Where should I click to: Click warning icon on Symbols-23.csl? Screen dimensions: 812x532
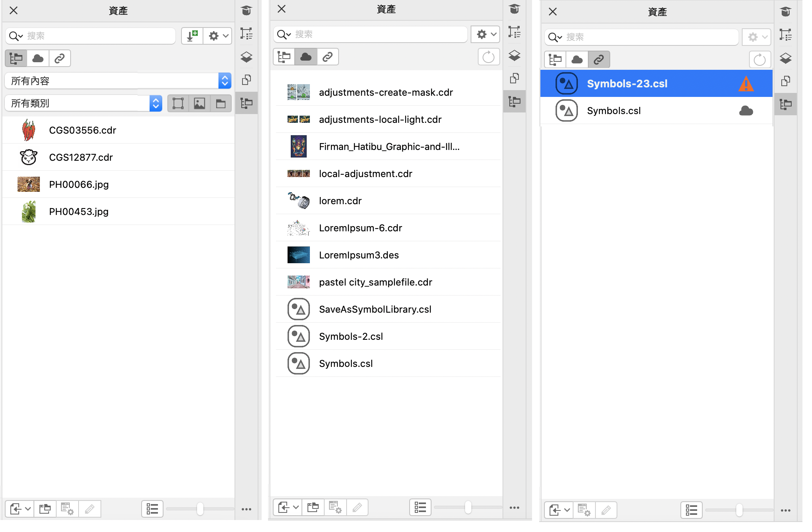pos(746,84)
